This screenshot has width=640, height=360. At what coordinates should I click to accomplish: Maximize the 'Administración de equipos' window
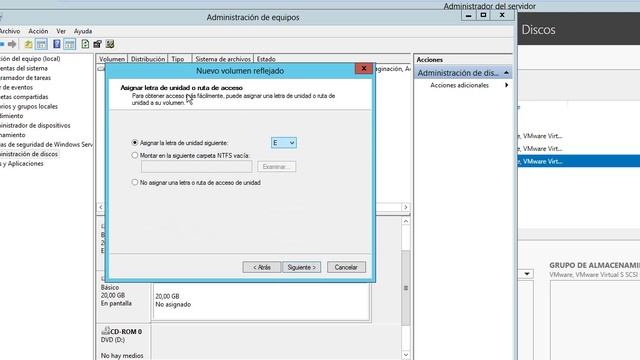[x=483, y=16]
